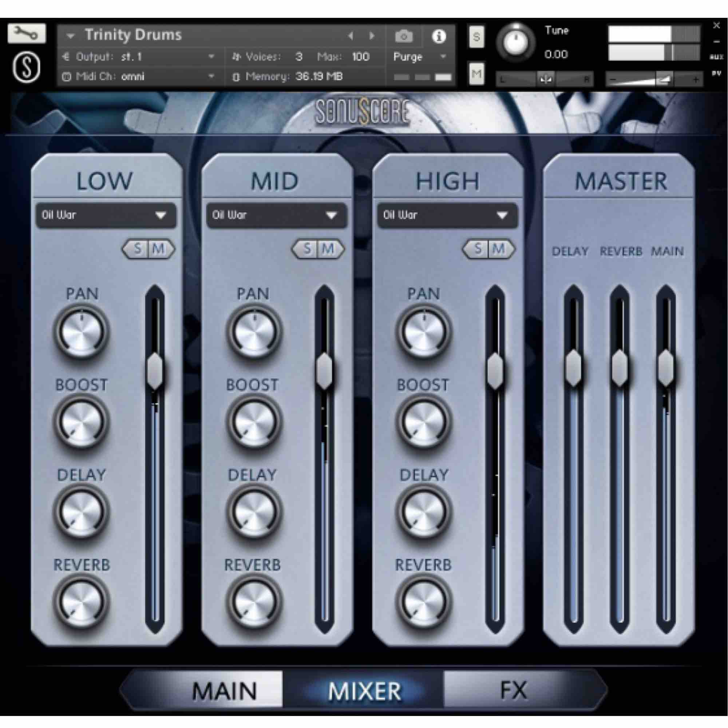
Task: Click the Memory 36.19 MB readout
Action: click(319, 77)
